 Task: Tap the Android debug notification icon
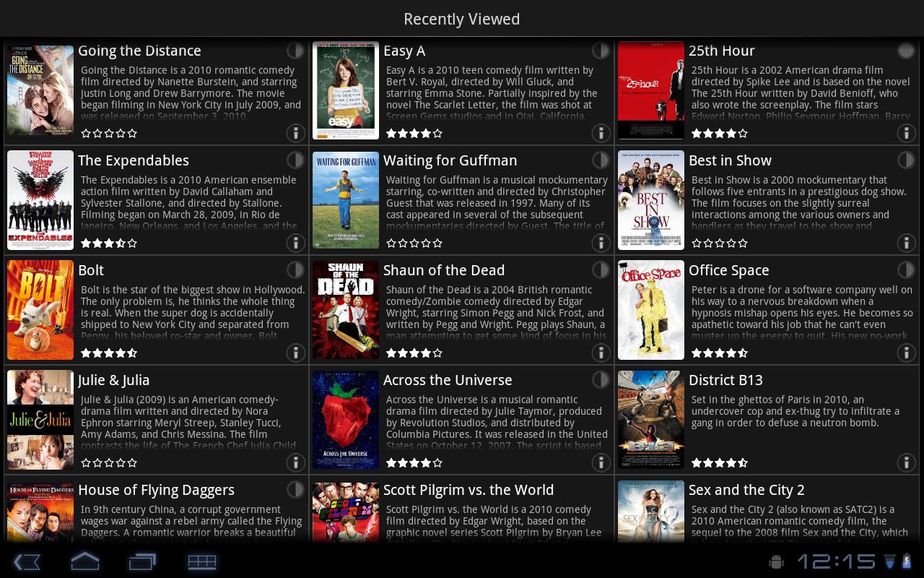coord(777,561)
